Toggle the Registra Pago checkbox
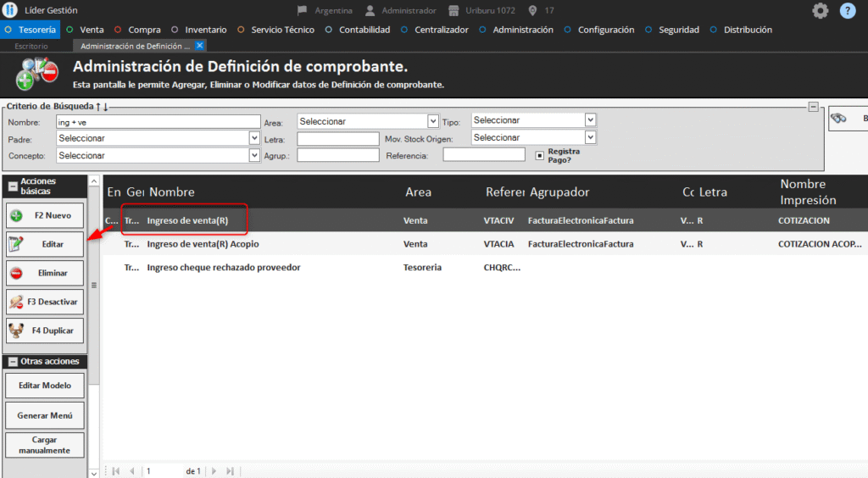This screenshot has height=478, width=868. click(539, 155)
